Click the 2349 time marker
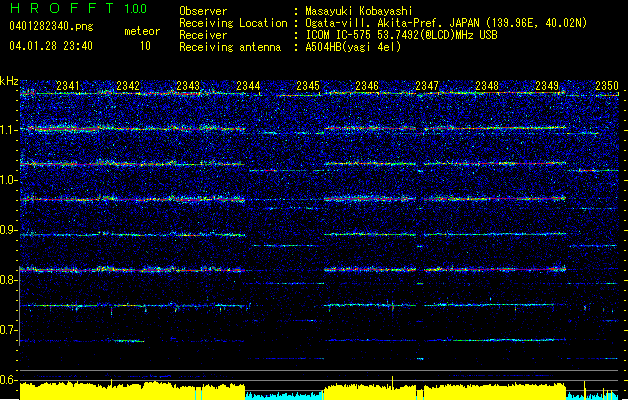629x400 pixels. (547, 86)
